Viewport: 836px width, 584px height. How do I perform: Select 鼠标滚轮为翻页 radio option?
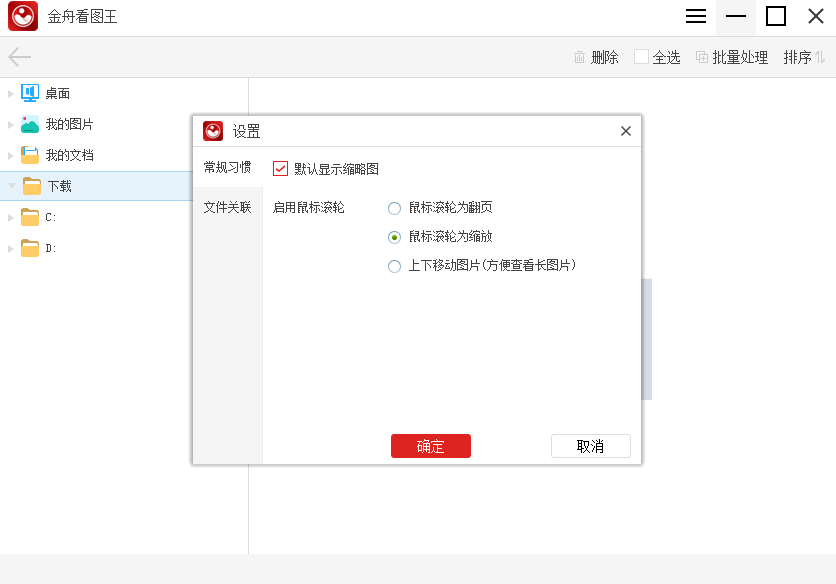(395, 208)
